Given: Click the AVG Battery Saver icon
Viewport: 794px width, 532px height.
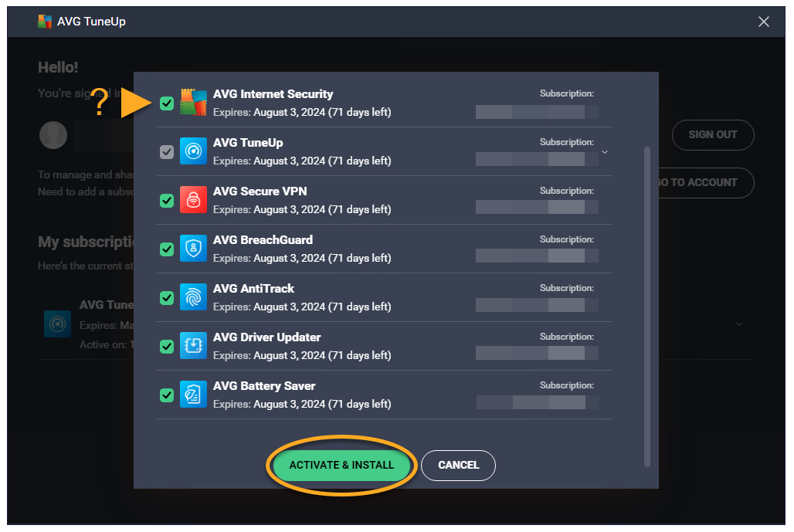Looking at the screenshot, I should point(193,395).
